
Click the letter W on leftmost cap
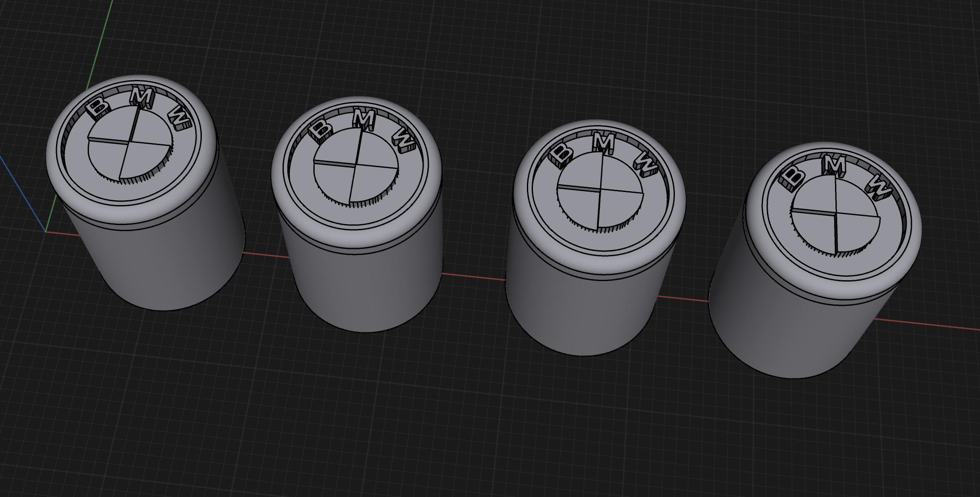point(179,117)
